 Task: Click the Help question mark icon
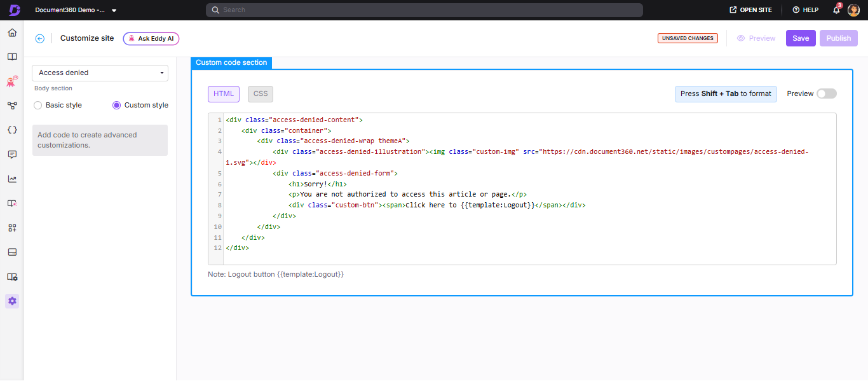[796, 10]
